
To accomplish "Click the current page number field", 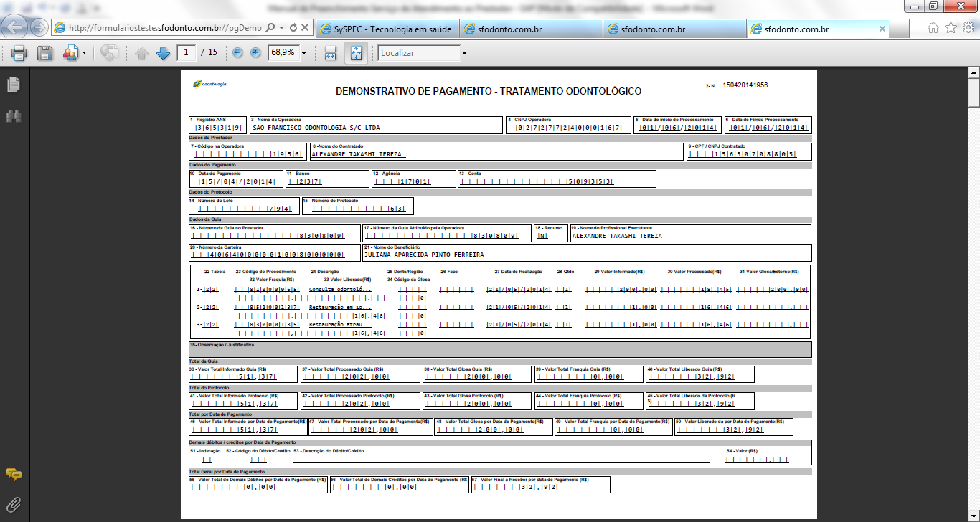I will (x=187, y=52).
